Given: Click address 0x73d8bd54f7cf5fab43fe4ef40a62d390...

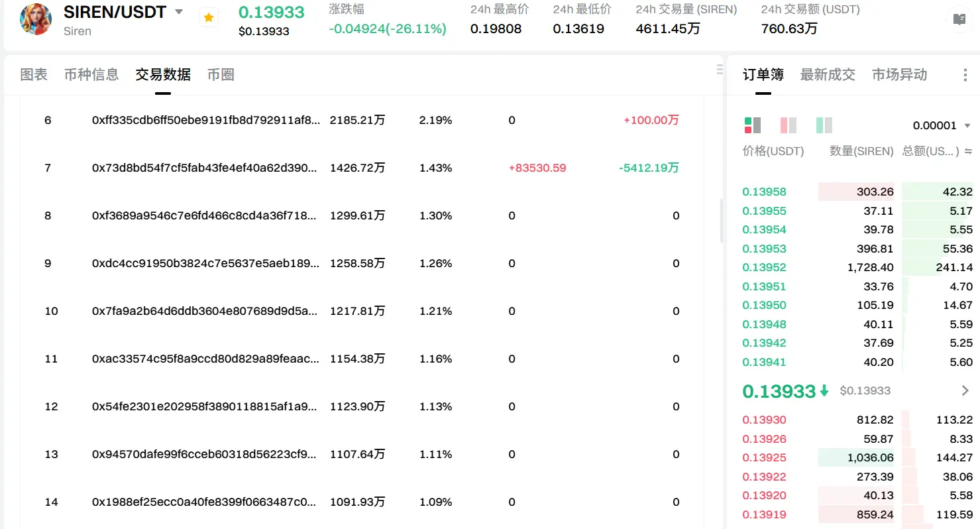Looking at the screenshot, I should click(x=205, y=168).
